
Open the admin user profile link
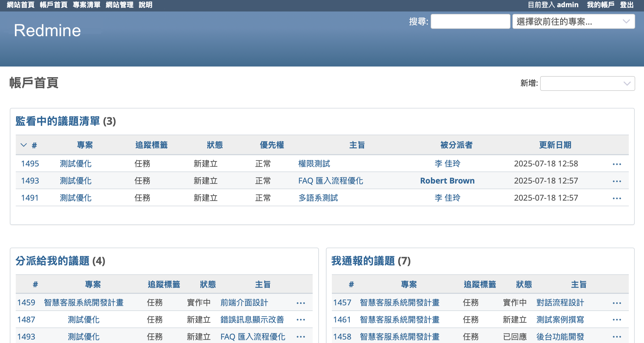tap(568, 5)
